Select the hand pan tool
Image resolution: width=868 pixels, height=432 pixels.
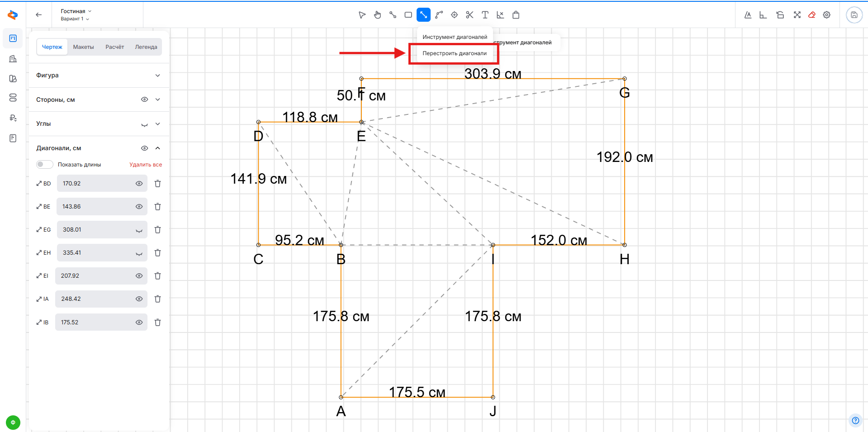(x=377, y=15)
